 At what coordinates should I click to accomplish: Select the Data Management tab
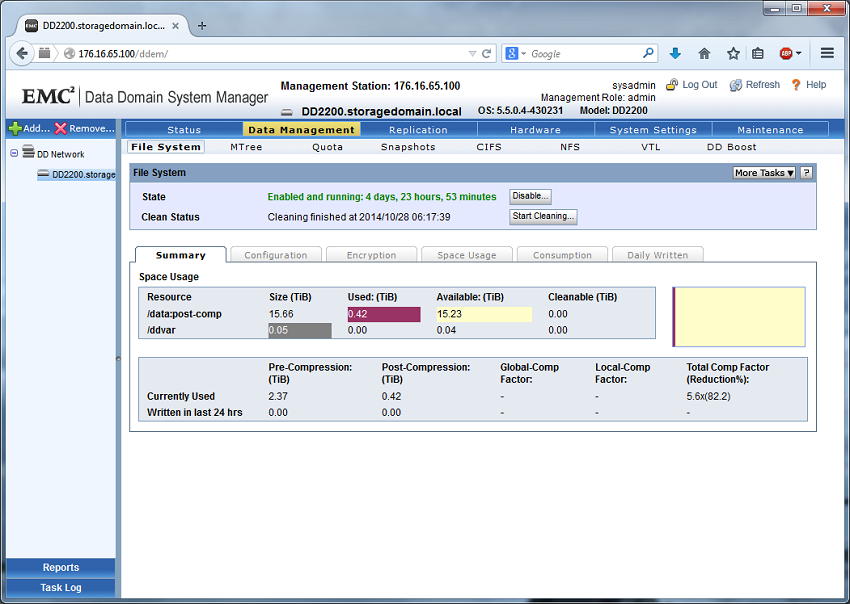click(x=301, y=130)
